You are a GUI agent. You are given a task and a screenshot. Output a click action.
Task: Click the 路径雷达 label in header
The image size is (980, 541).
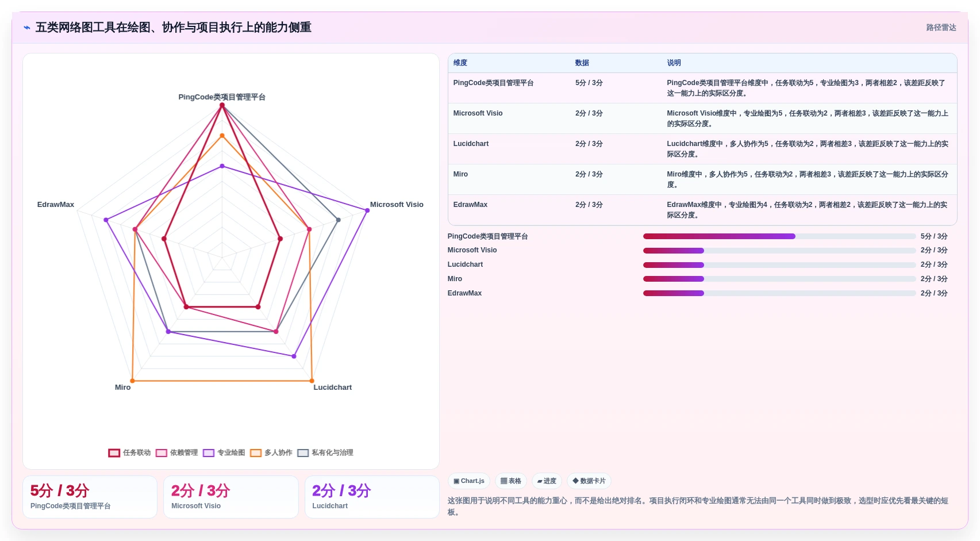tap(941, 28)
